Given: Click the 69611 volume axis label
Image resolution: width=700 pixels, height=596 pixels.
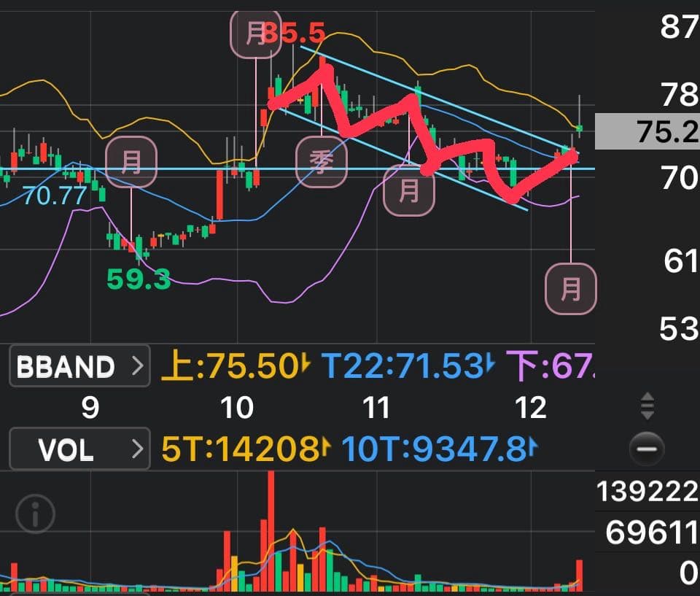Looking at the screenshot, I should pos(652,532).
